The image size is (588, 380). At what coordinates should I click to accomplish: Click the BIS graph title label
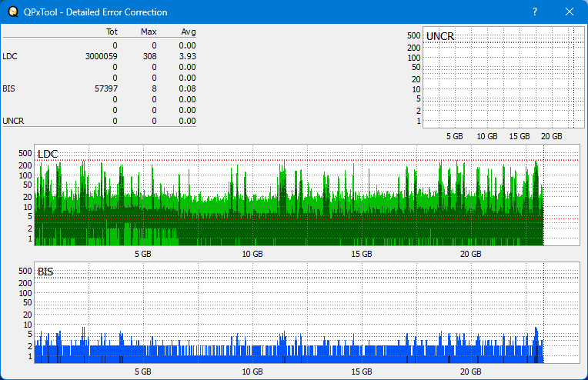pos(45,272)
